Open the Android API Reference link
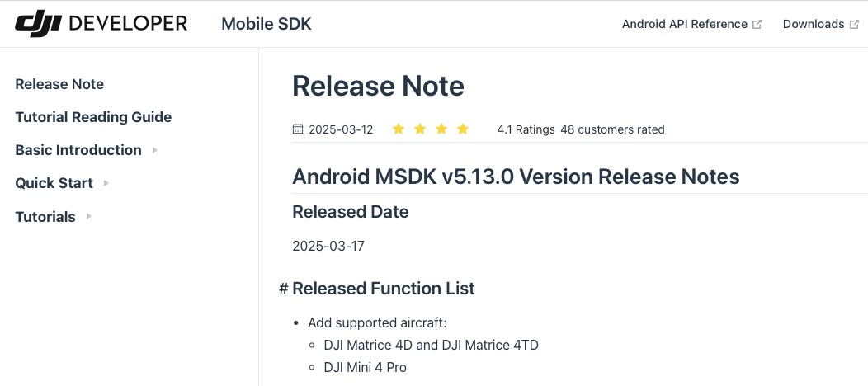The width and height of the screenshot is (868, 386). click(x=685, y=25)
